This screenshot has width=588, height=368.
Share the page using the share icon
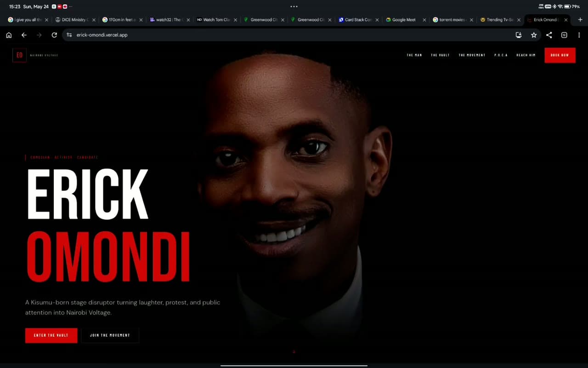coord(549,35)
